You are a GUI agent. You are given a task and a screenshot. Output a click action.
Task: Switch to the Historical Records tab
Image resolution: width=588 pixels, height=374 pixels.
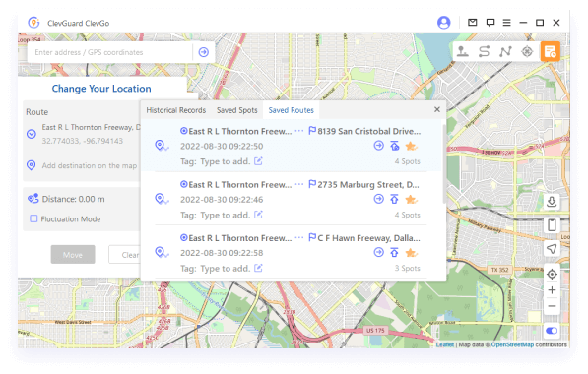(176, 110)
